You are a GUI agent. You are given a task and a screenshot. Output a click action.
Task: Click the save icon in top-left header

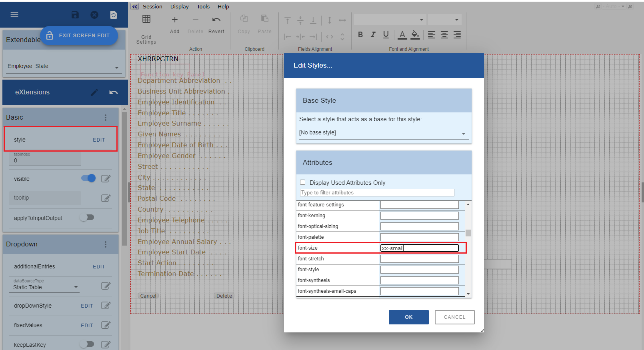pyautogui.click(x=75, y=15)
